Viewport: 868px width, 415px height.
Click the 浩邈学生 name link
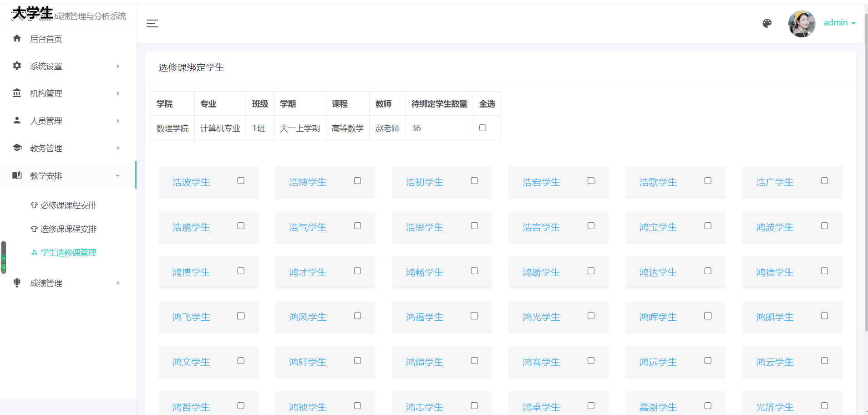coord(191,227)
